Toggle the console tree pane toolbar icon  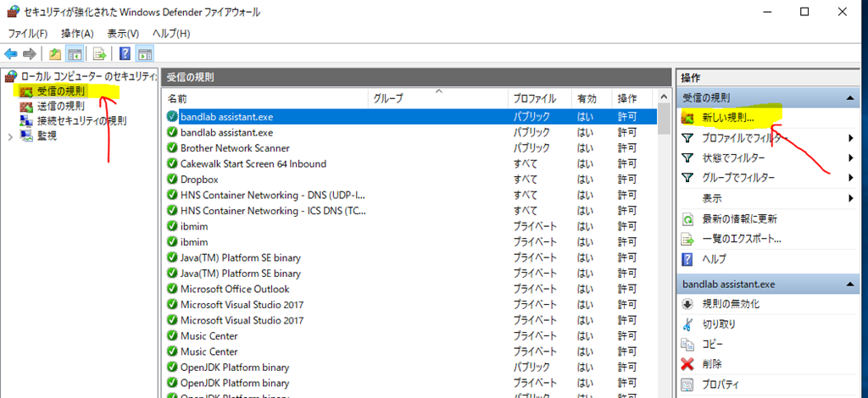point(75,54)
